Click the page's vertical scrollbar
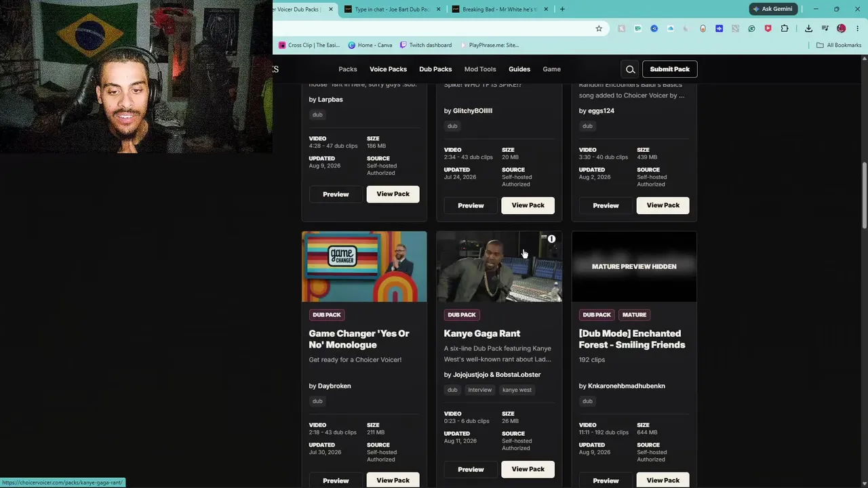Viewport: 868px width, 488px height. [865, 196]
